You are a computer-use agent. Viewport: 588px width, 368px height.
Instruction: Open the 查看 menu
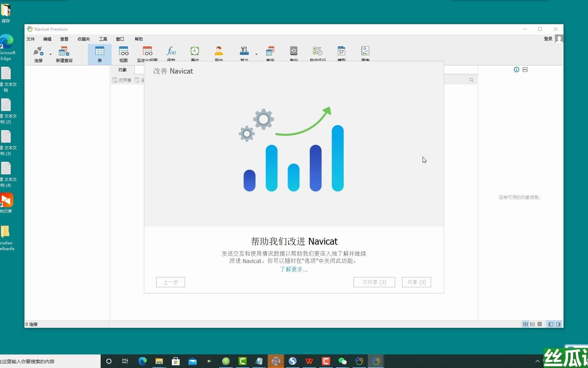point(64,39)
